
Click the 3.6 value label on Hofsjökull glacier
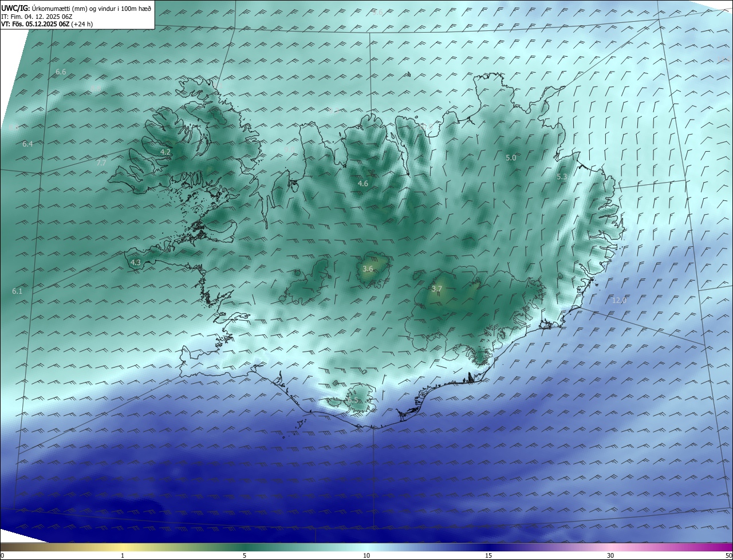click(x=368, y=269)
